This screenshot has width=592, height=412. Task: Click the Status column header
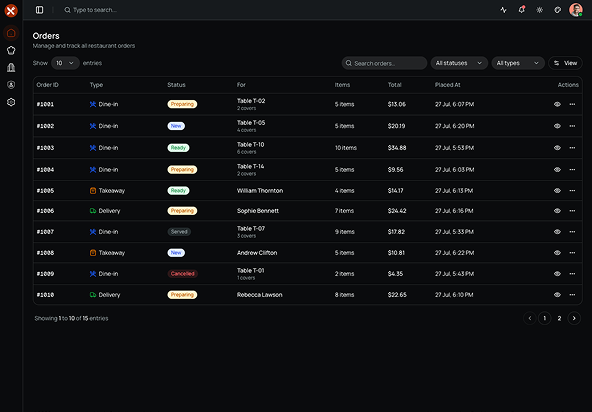point(176,85)
